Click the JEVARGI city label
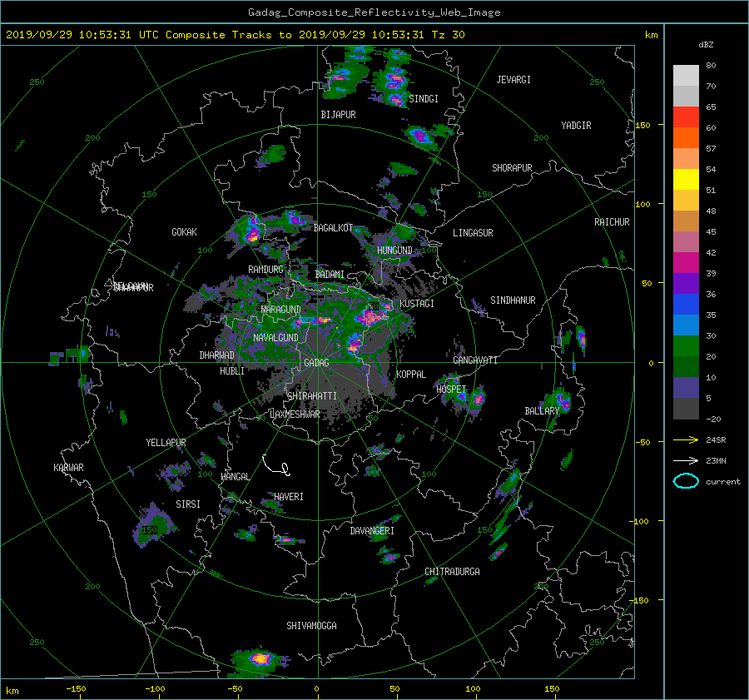 (x=513, y=80)
